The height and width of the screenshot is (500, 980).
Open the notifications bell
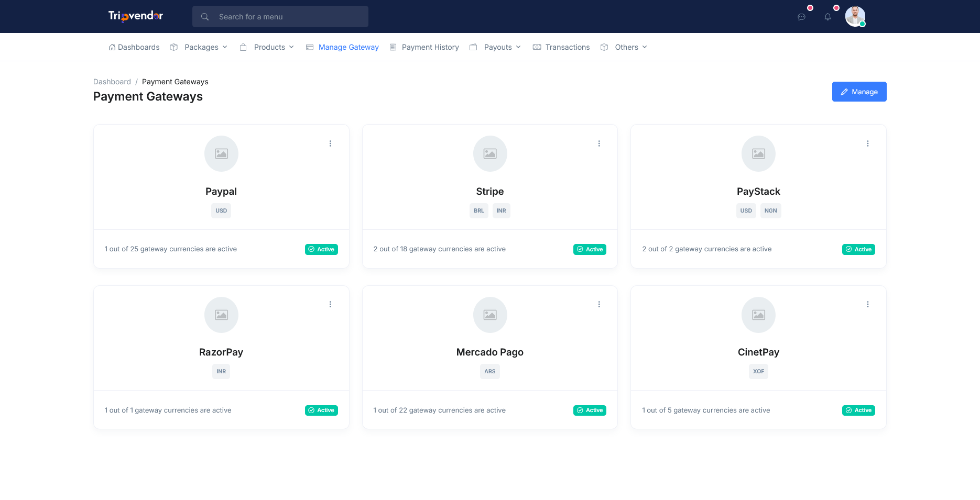827,17
